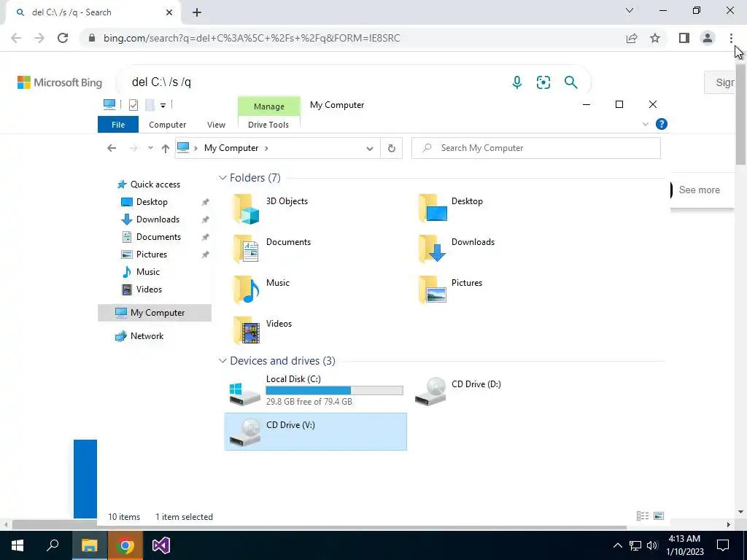Open Windows Start menu
747x560 pixels.
(x=18, y=545)
